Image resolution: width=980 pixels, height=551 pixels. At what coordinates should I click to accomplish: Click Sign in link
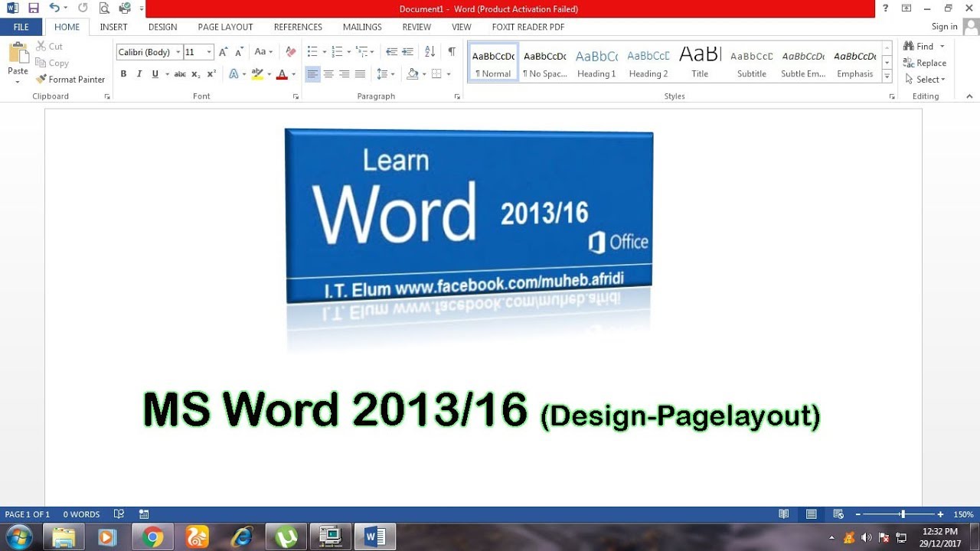pyautogui.click(x=945, y=27)
